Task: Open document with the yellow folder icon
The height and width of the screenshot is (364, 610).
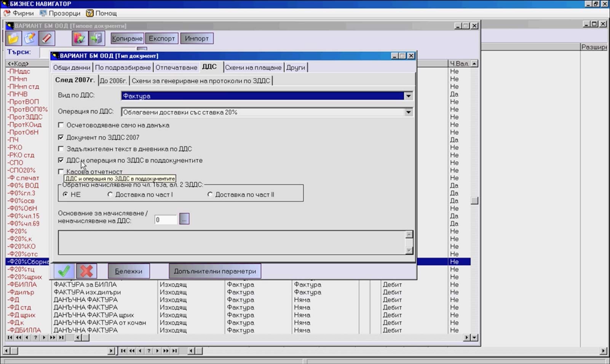Action: (x=13, y=38)
